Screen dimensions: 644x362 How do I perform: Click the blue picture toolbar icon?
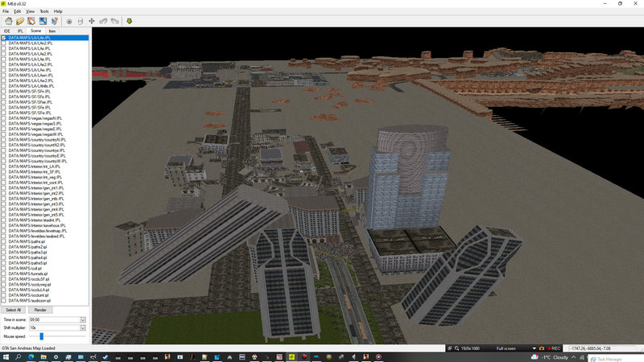point(43,21)
